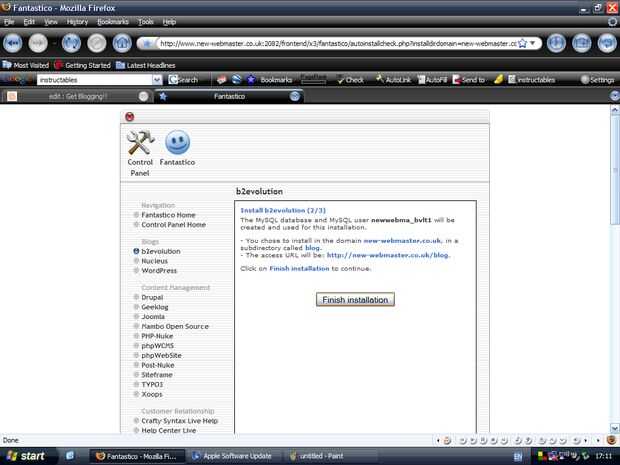Image resolution: width=620 pixels, height=465 pixels.
Task: Open the History menu
Action: coord(77,22)
